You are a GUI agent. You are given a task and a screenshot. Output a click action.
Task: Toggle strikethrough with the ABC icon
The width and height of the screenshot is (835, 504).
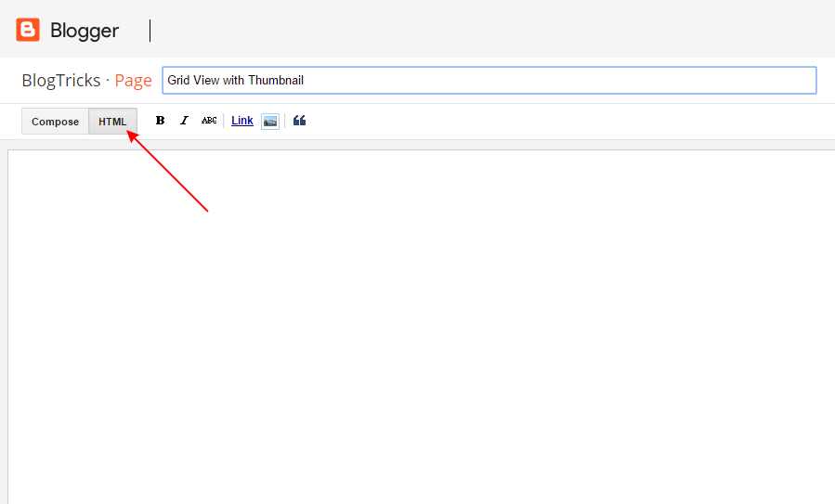point(209,121)
